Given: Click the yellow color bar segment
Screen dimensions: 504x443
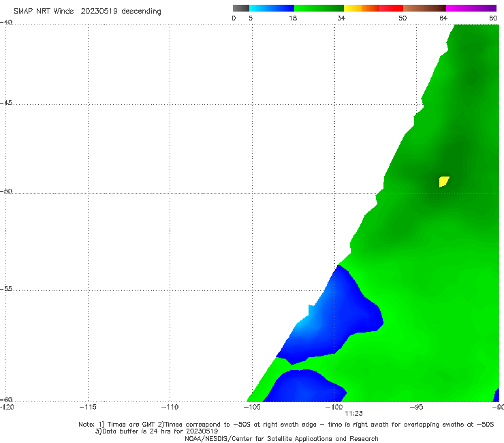Looking at the screenshot, I should point(353,8).
